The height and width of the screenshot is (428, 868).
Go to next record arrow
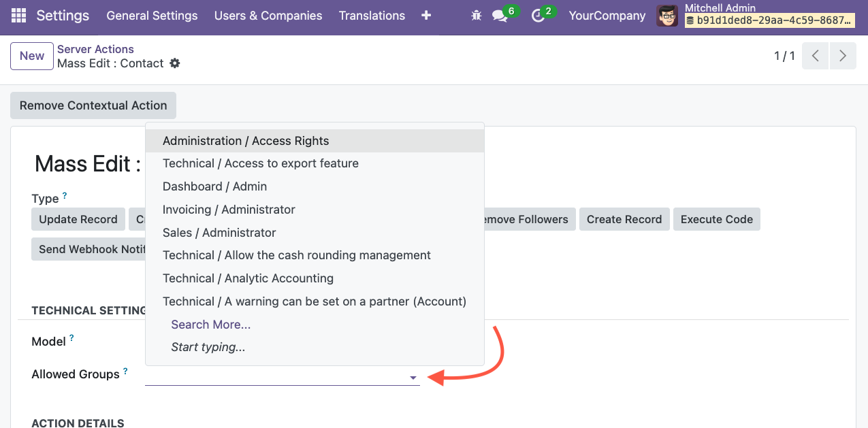coord(843,56)
